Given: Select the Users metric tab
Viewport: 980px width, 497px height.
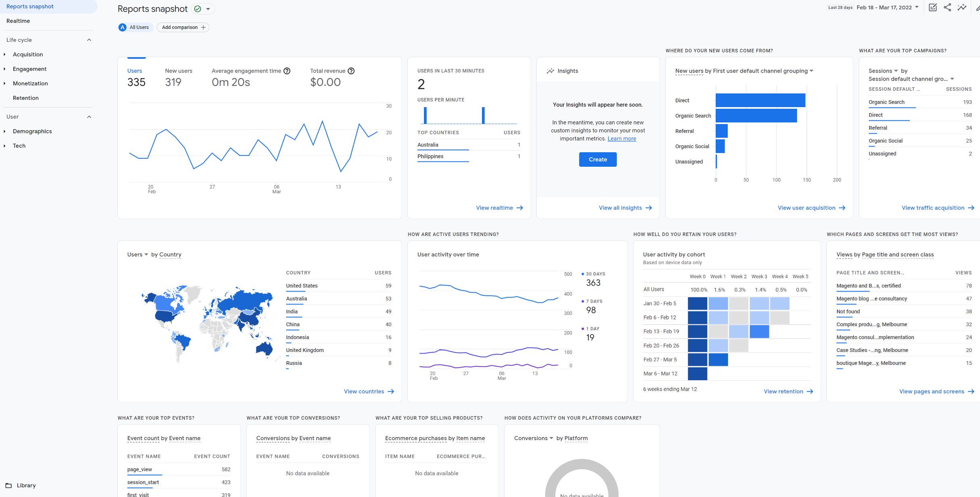Looking at the screenshot, I should click(136, 77).
